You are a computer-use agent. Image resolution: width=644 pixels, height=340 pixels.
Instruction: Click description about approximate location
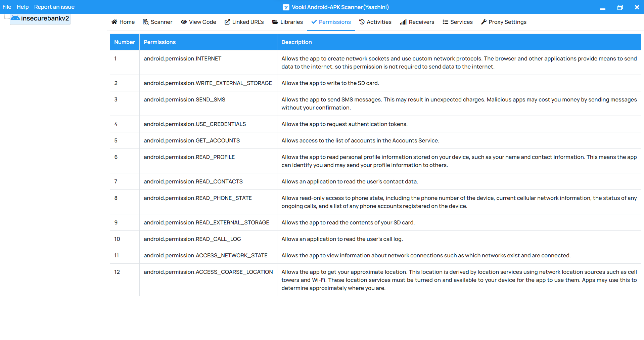click(x=459, y=280)
